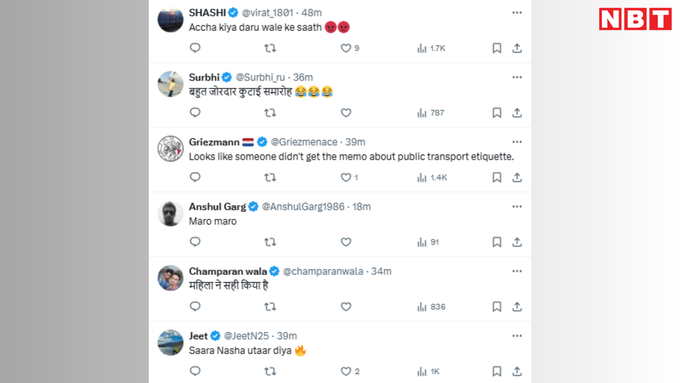This screenshot has width=680, height=383.
Task: Bookmark Anshul Garg's tweet
Action: tap(497, 242)
